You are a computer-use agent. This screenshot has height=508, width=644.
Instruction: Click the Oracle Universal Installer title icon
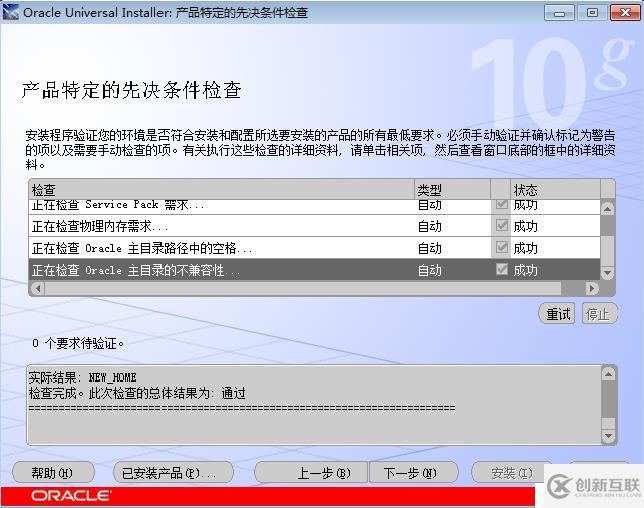tap(10, 12)
